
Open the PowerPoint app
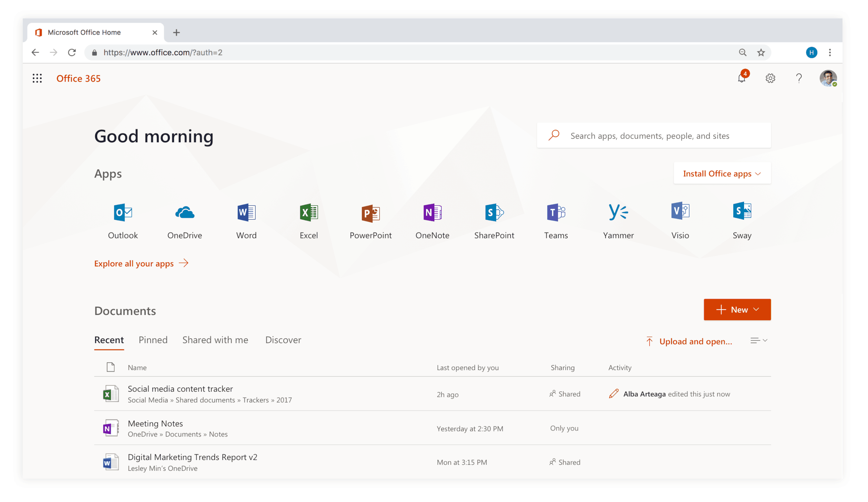pos(370,213)
